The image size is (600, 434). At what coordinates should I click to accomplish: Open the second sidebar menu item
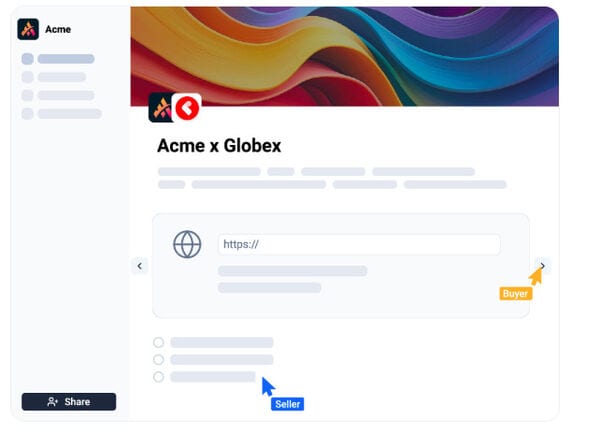tap(54, 77)
